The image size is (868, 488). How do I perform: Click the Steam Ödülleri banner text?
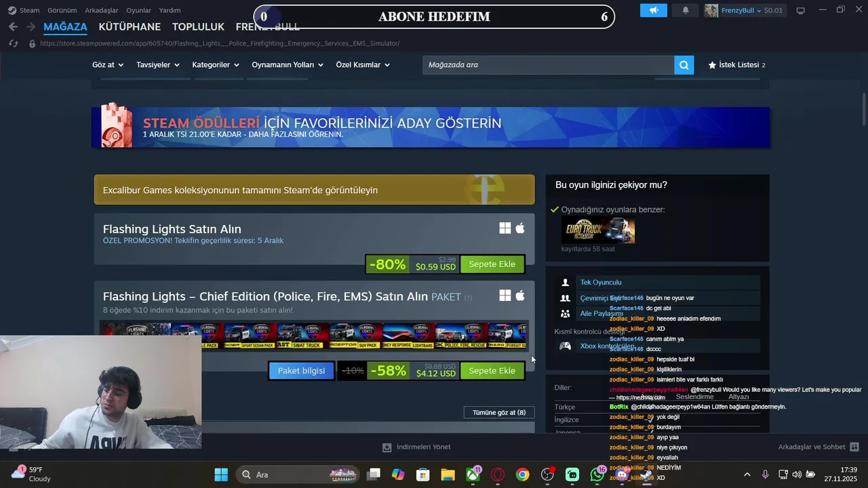[x=322, y=123]
